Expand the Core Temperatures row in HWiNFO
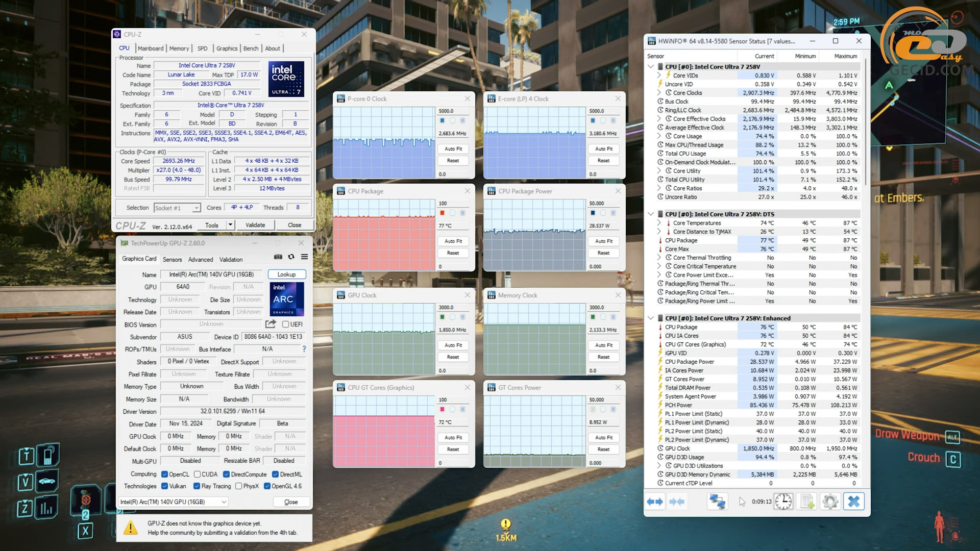The width and height of the screenshot is (980, 551). point(659,223)
